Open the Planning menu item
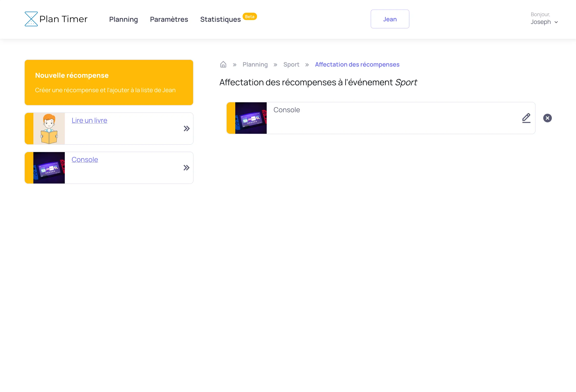The image size is (576, 392). pyautogui.click(x=123, y=19)
